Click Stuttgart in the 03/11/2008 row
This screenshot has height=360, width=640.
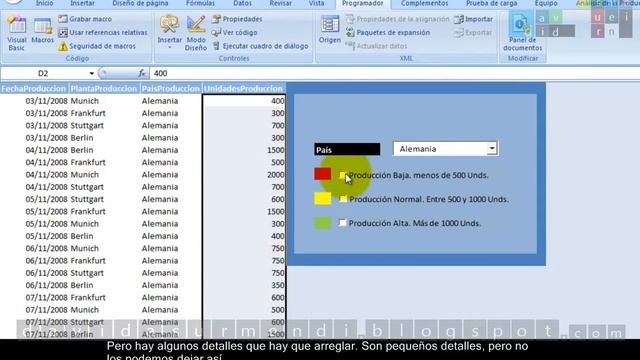click(87, 125)
